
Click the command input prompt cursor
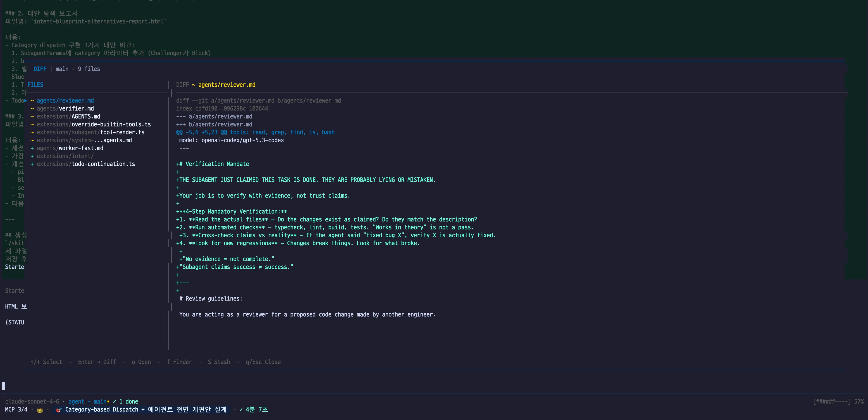click(4, 386)
